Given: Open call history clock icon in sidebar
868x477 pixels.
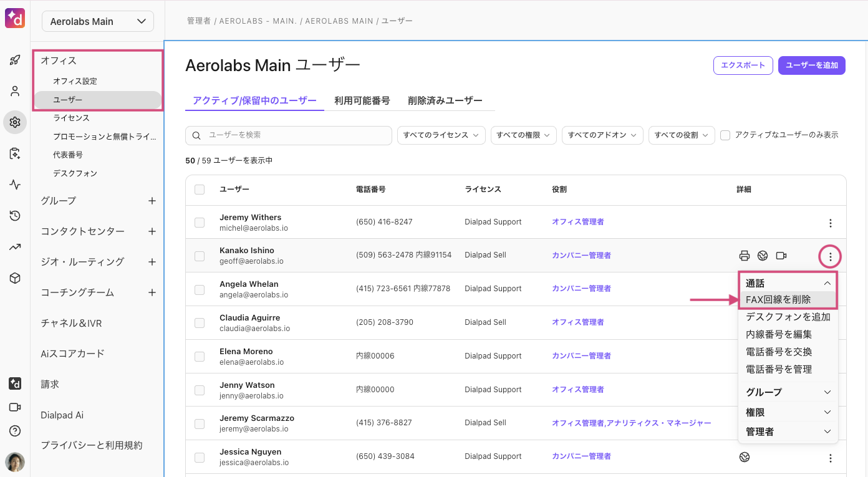Looking at the screenshot, I should (x=15, y=216).
